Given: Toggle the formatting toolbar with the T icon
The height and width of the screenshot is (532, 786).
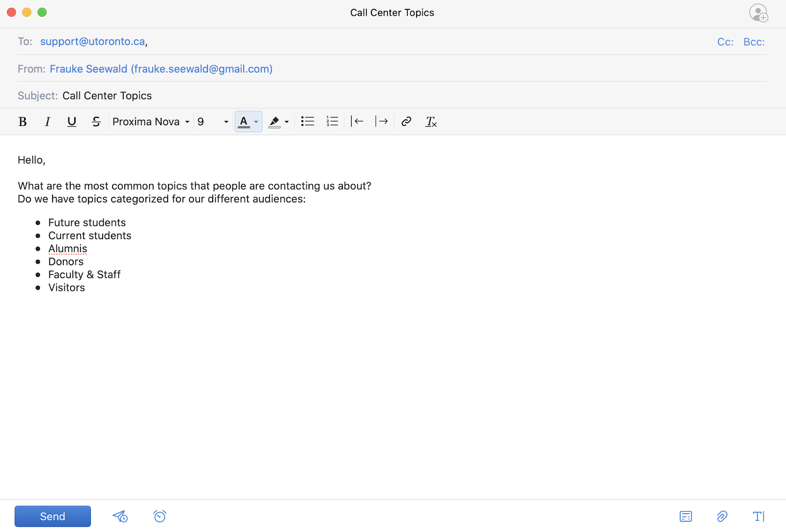Looking at the screenshot, I should 759,516.
